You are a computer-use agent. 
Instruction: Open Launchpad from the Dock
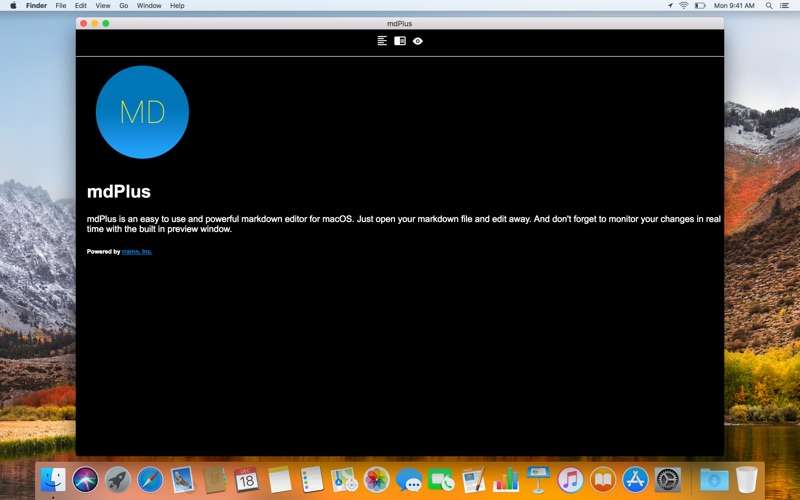coord(118,480)
